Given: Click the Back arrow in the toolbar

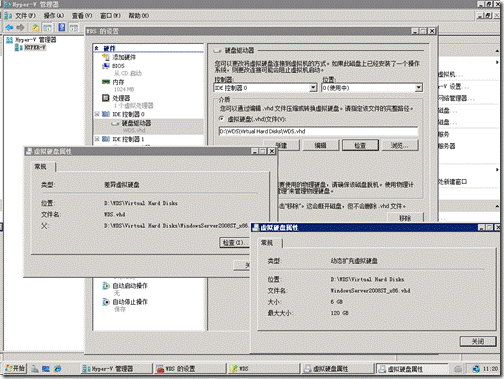Looking at the screenshot, I should click(x=9, y=27).
